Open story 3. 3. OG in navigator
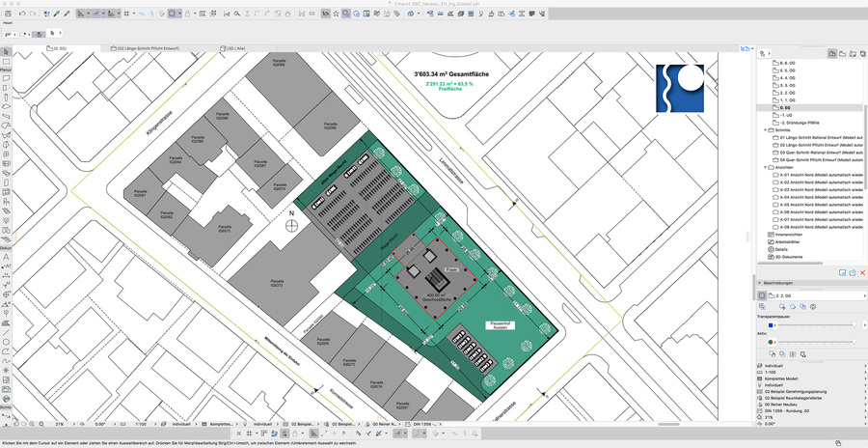 [x=786, y=85]
